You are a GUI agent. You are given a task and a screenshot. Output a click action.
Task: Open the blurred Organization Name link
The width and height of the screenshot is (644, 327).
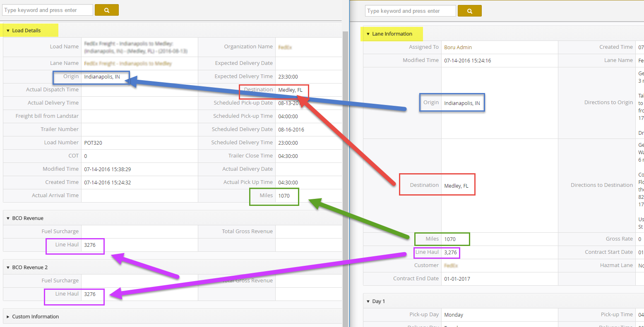coord(285,47)
